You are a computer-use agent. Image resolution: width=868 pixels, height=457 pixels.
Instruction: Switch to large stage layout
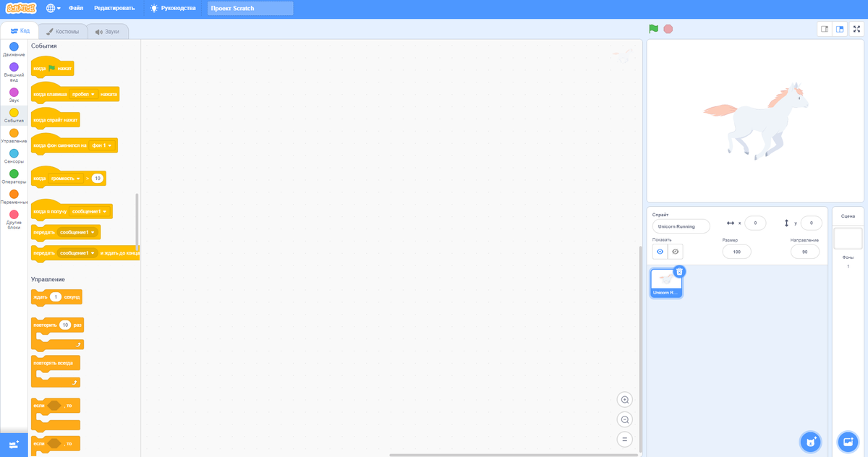840,29
